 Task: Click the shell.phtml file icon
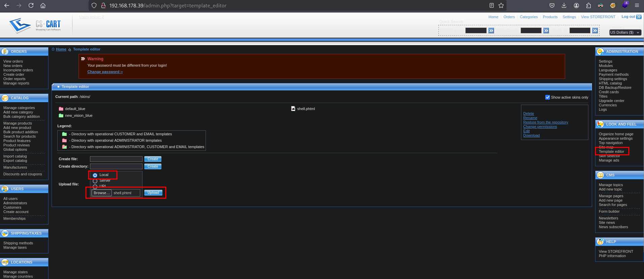click(x=293, y=109)
